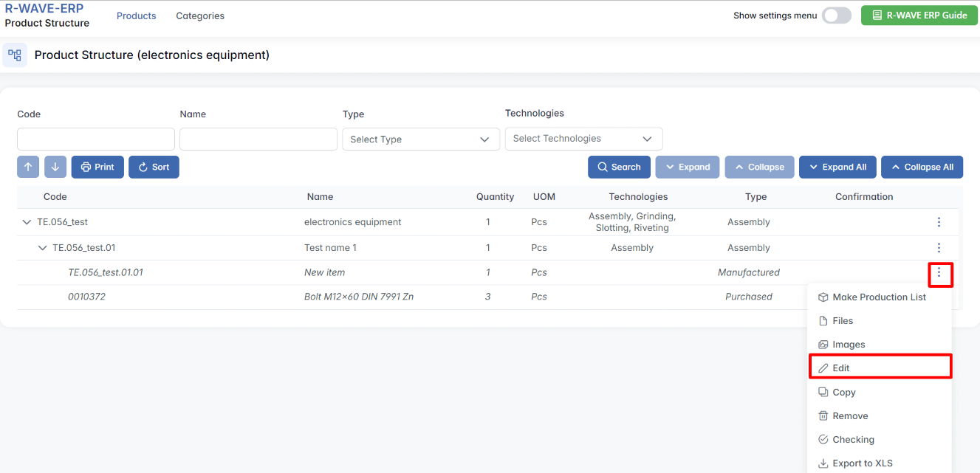Open the Select Technologies dropdown
The height and width of the screenshot is (473, 980).
coord(583,139)
